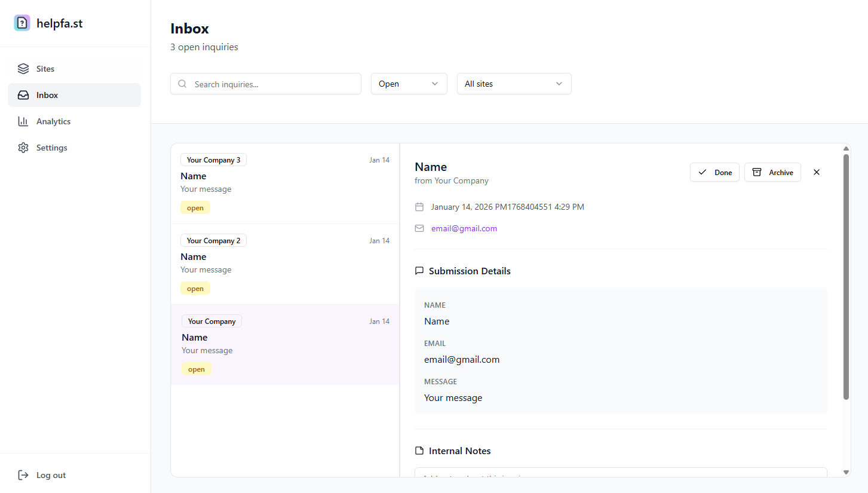The width and height of the screenshot is (868, 493).
Task: Select the Sites menu entry
Action: pos(44,68)
